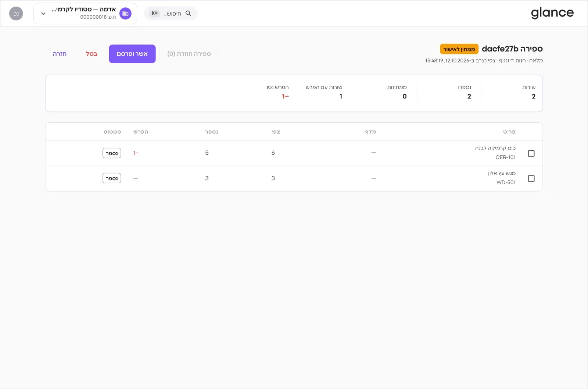
Task: Click the CER-101 item code
Action: point(505,157)
